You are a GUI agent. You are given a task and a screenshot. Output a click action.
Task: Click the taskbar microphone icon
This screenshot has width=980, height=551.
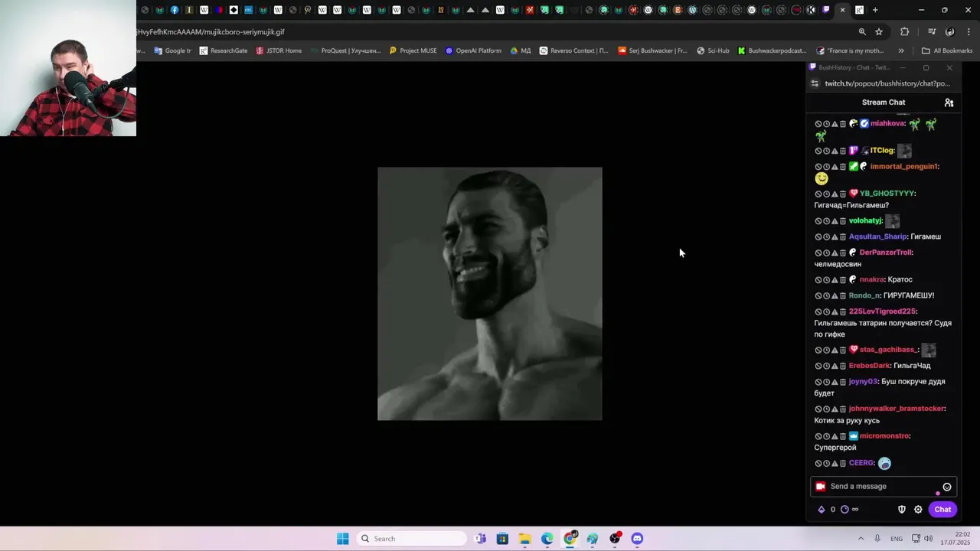[877, 539]
